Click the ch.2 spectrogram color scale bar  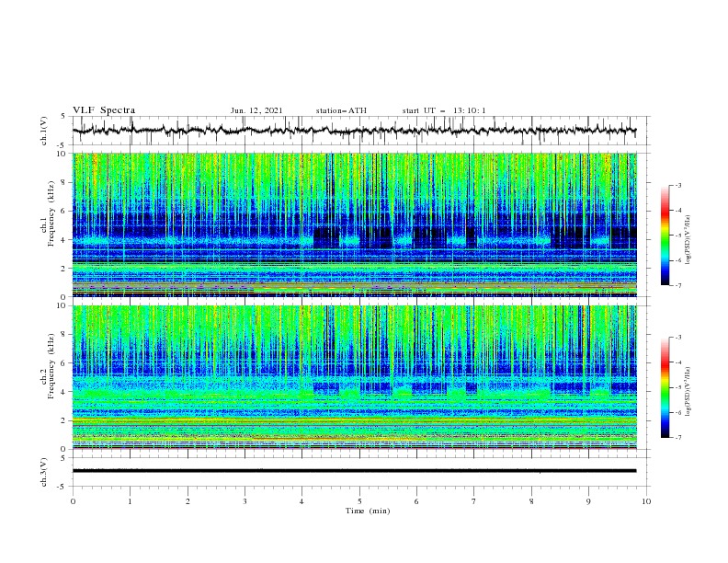665,387
